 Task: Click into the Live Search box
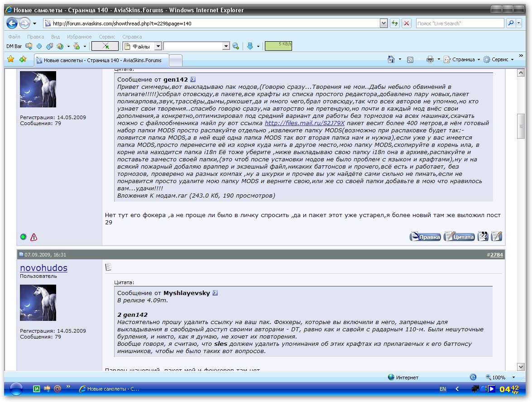pyautogui.click(x=460, y=24)
